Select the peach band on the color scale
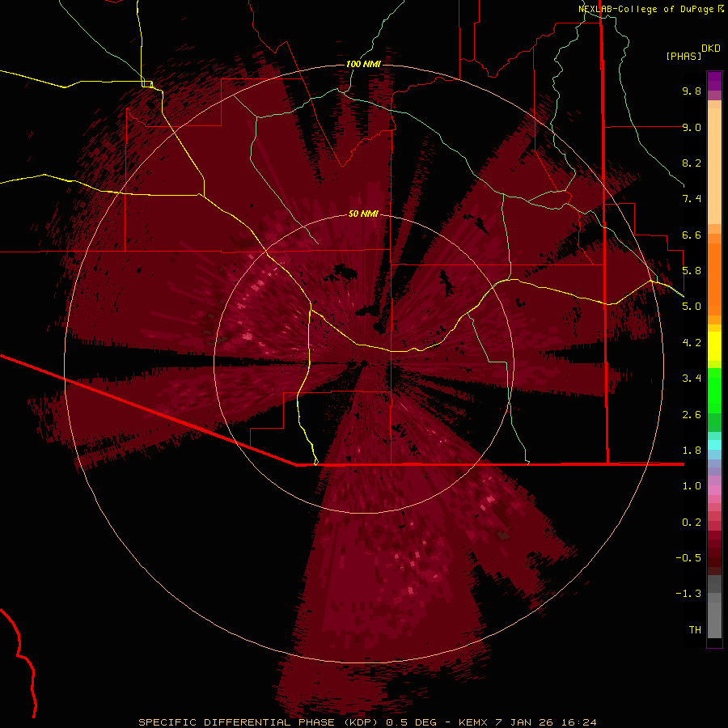 click(x=714, y=166)
